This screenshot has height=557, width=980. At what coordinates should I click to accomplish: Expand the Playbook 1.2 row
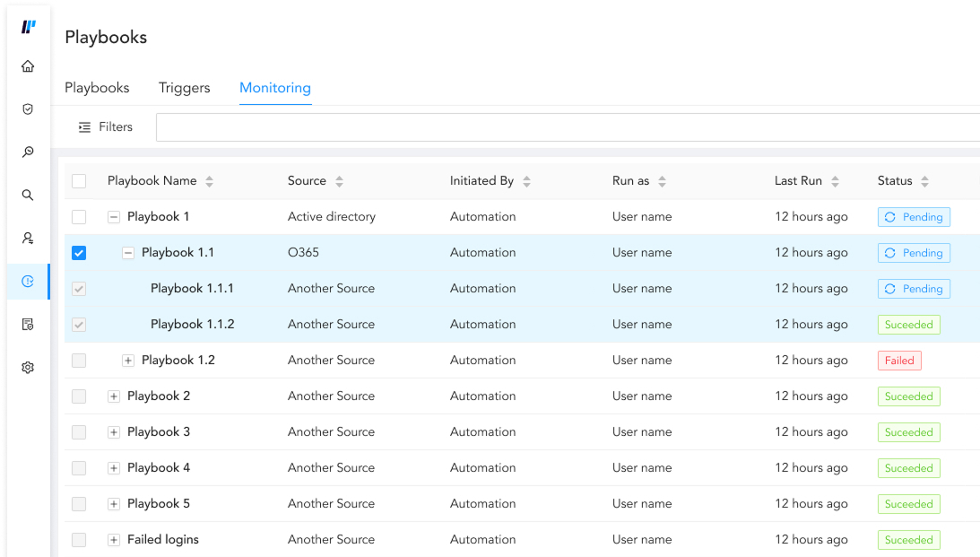pos(128,361)
